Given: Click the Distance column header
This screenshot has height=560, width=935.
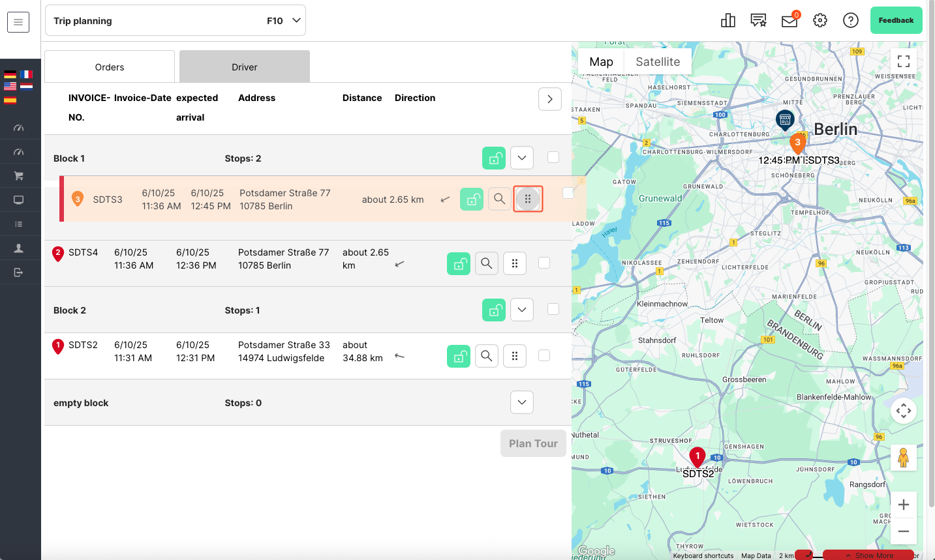Looking at the screenshot, I should click(x=362, y=98).
